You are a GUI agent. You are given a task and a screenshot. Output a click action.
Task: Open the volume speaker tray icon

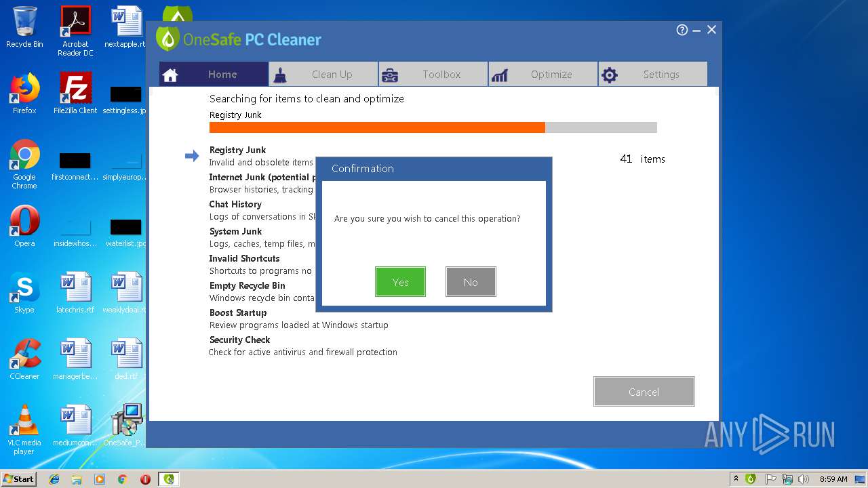(803, 479)
